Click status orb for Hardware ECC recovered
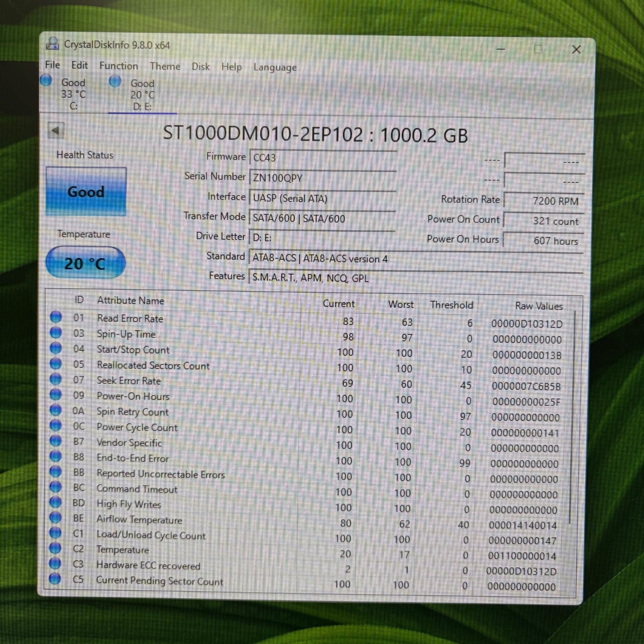The width and height of the screenshot is (644, 644). (55, 563)
